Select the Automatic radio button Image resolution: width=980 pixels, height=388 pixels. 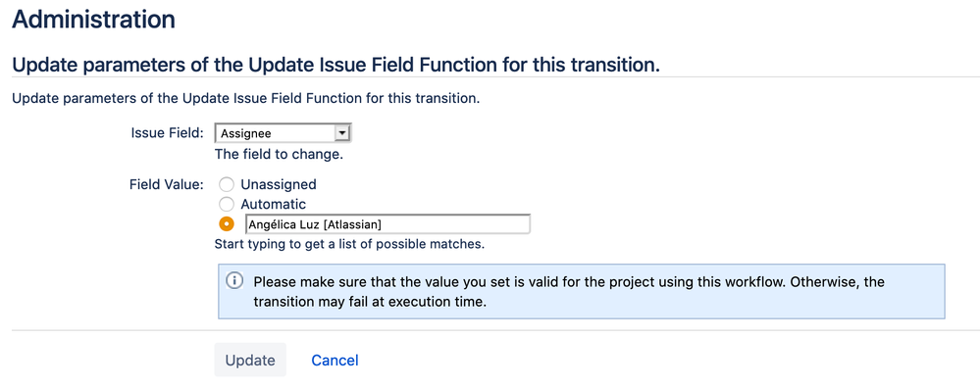pyautogui.click(x=227, y=204)
